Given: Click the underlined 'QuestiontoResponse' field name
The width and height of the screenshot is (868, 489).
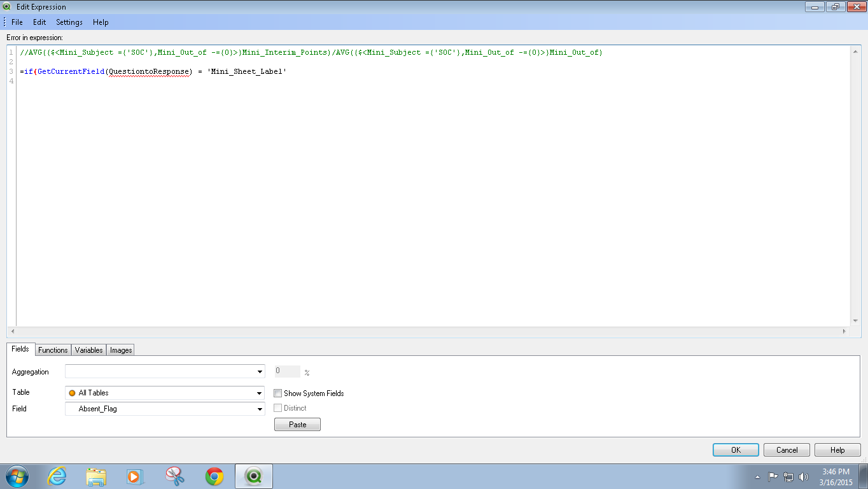Looking at the screenshot, I should [150, 71].
